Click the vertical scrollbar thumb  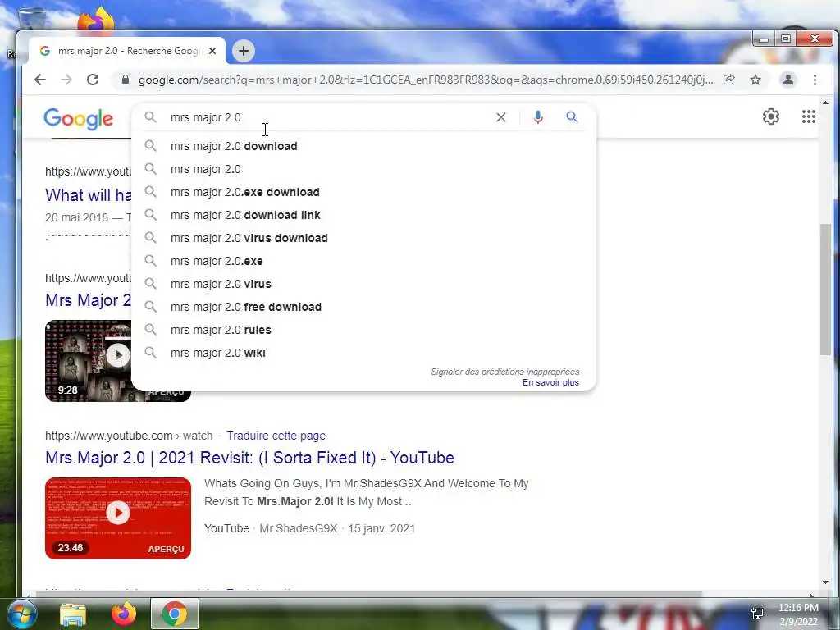coord(825,290)
